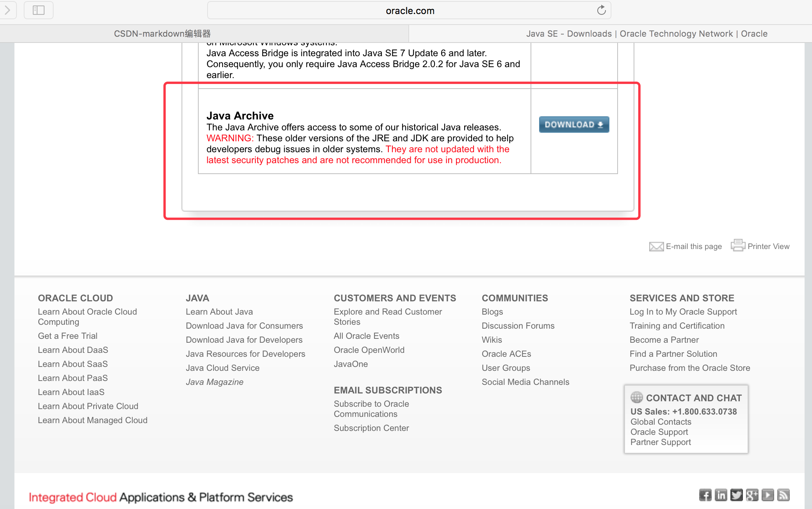Click the oracle.com address bar
Screen dimensions: 812x509
(x=409, y=11)
